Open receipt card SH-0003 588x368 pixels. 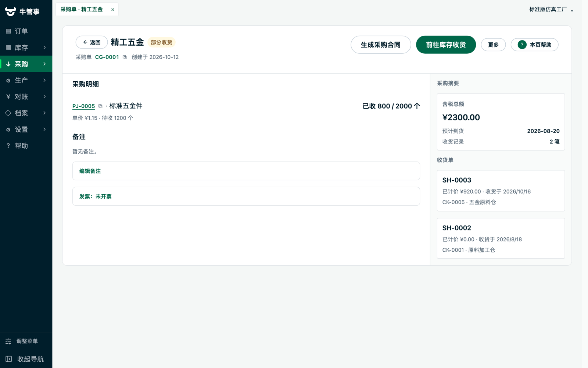coord(501,191)
